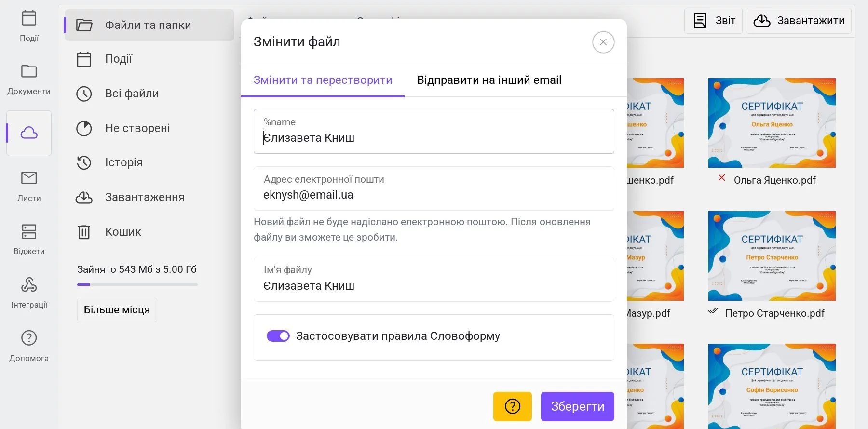868x429 pixels.
Task: Click the trash icon beside Кошик
Action: pyautogui.click(x=84, y=232)
